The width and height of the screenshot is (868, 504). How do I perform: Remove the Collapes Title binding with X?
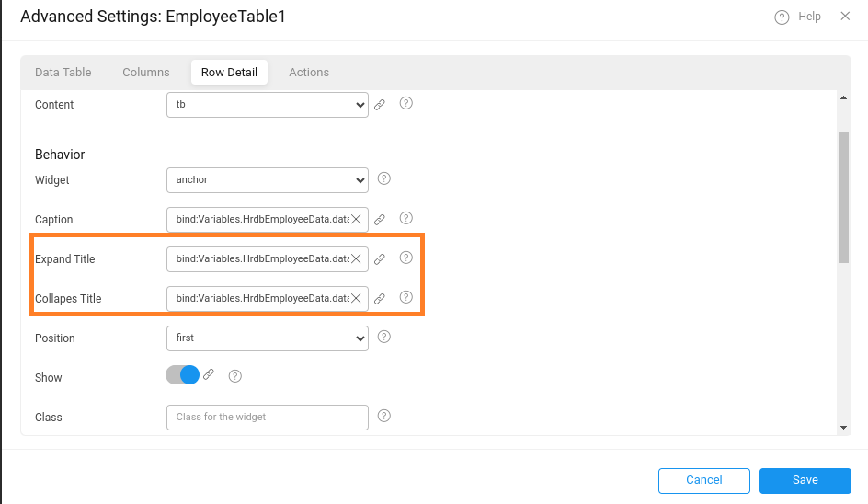pos(356,299)
